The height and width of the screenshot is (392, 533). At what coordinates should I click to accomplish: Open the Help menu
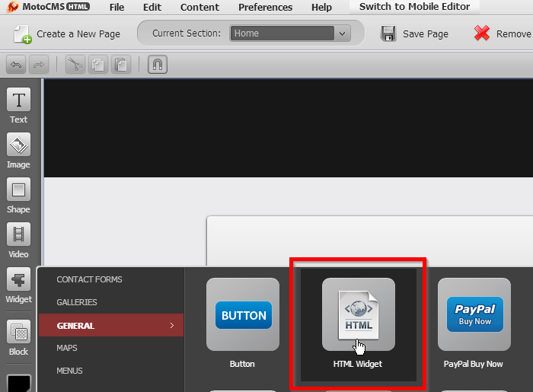coord(321,7)
